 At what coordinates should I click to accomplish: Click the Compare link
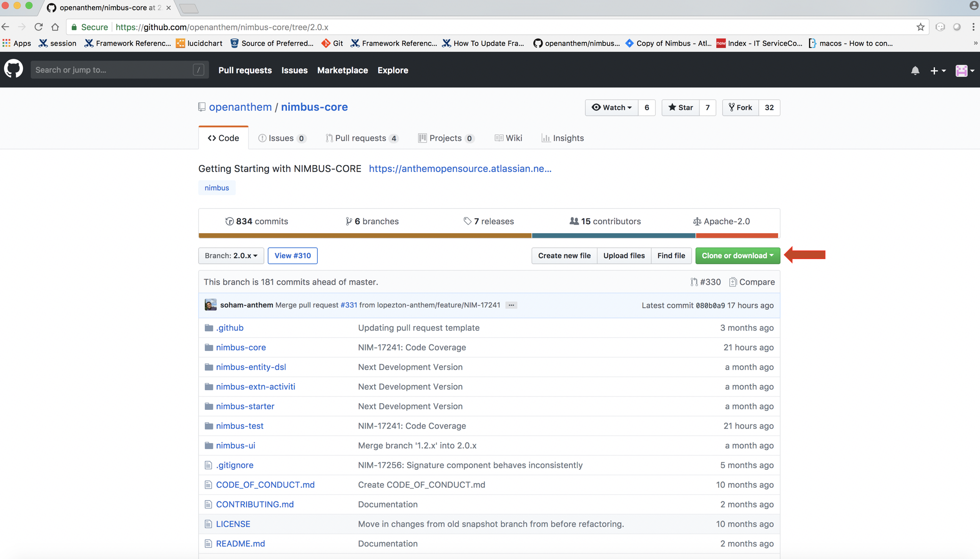click(752, 282)
